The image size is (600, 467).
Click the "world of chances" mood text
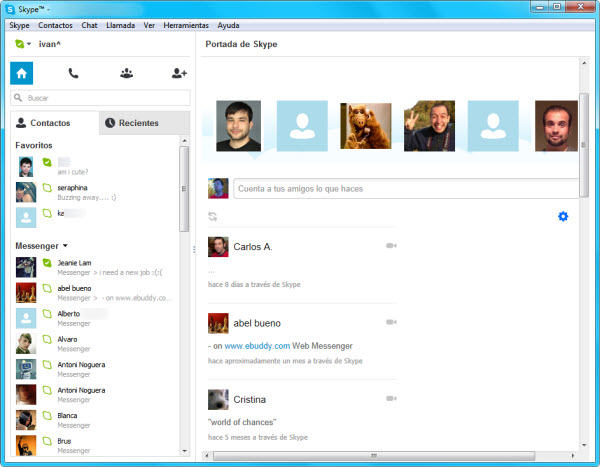coord(242,422)
